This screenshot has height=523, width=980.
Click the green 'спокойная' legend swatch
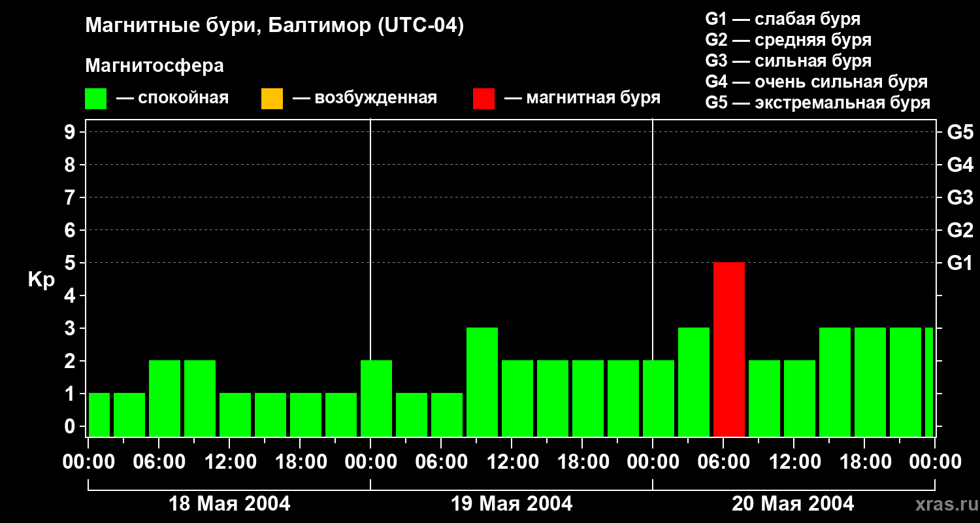(x=96, y=99)
